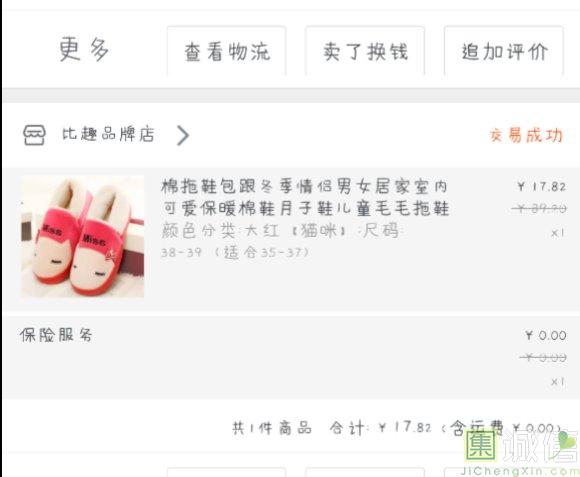Click the 集诚信 watermark logo

tap(522, 447)
